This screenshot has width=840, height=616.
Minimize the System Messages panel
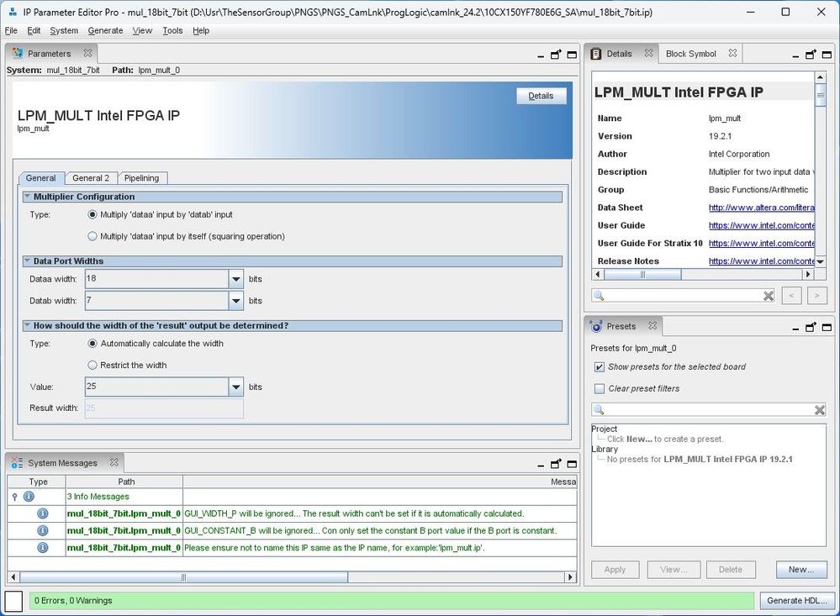(x=541, y=465)
